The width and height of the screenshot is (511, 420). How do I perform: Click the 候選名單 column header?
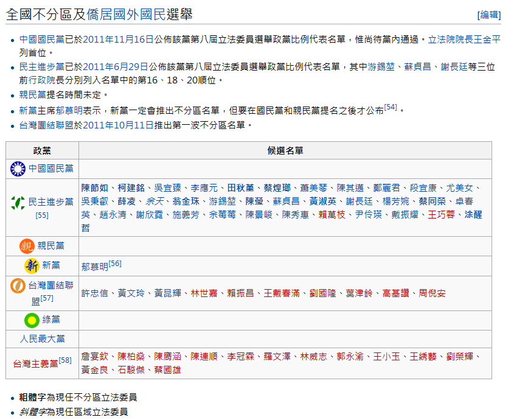coord(285,151)
